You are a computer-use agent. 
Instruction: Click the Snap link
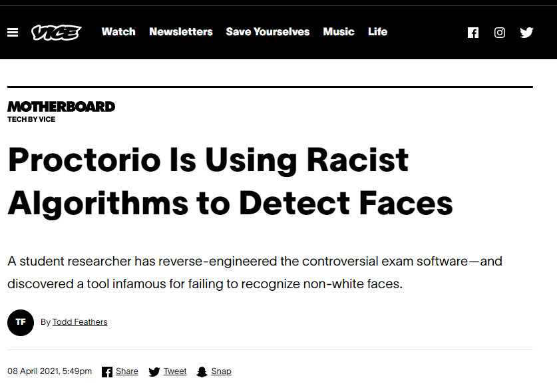pyautogui.click(x=221, y=371)
